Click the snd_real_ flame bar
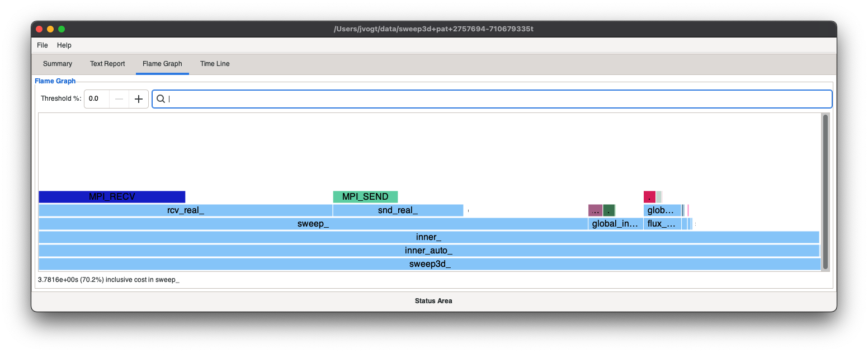 coord(398,210)
